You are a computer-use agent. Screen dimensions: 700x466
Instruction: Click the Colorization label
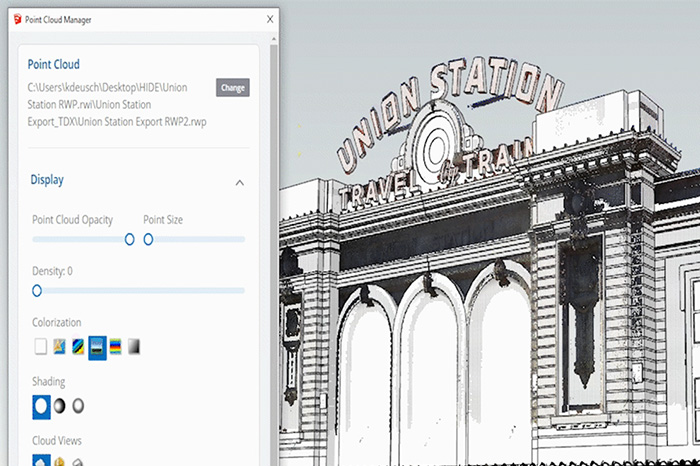point(57,322)
